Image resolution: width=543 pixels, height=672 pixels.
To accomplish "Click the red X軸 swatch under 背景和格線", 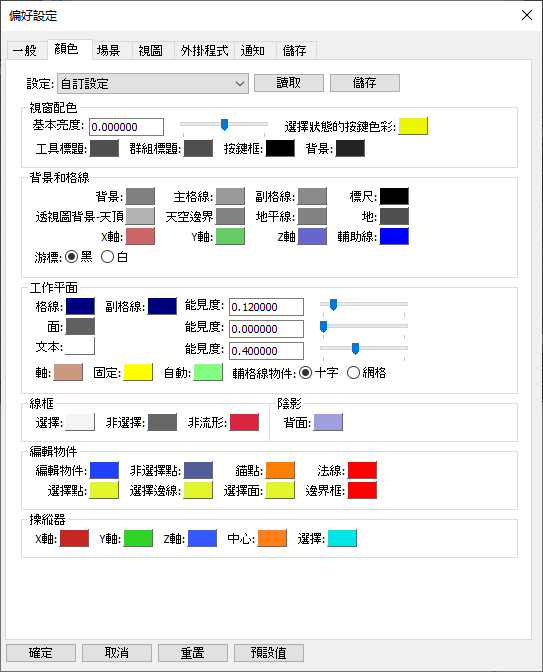I will click(140, 236).
